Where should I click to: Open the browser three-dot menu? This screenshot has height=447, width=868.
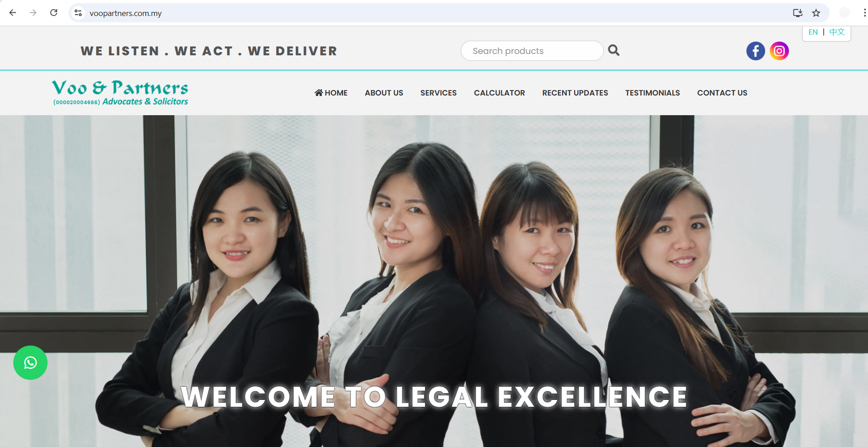coord(864,13)
